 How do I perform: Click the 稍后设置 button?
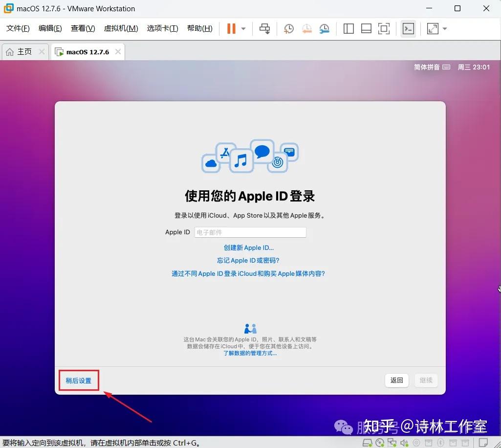[79, 381]
